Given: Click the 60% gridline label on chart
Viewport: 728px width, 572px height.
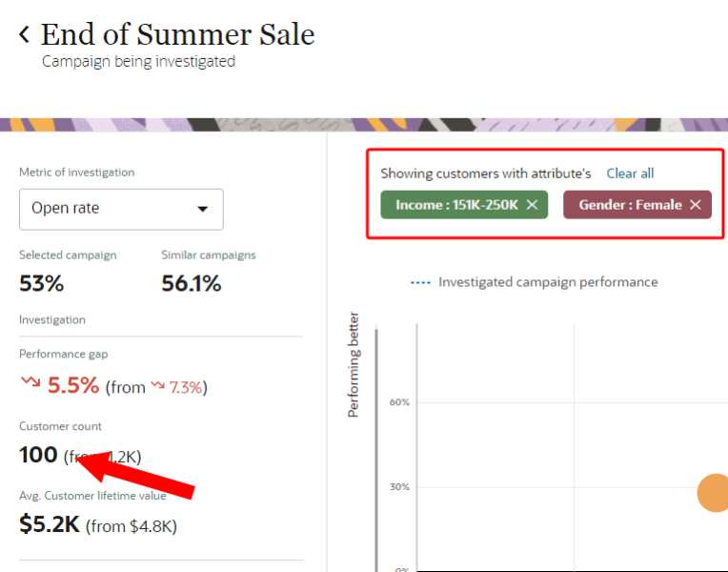Looking at the screenshot, I should pyautogui.click(x=399, y=402).
